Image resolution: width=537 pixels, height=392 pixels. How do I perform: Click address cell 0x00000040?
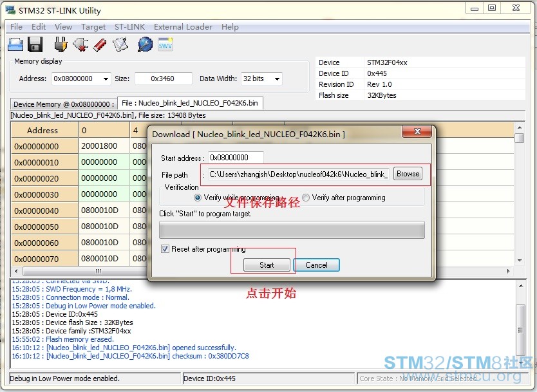44,210
